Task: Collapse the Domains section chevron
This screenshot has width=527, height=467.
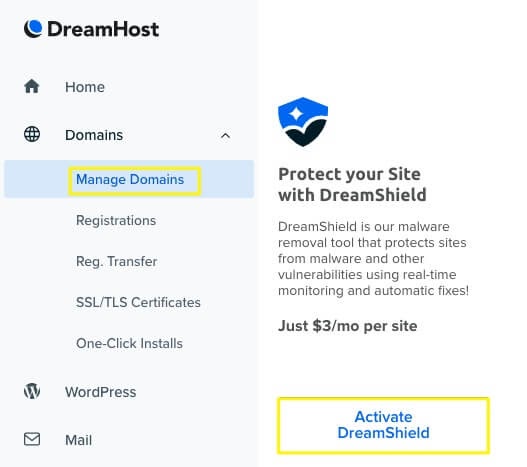Action: pos(226,135)
